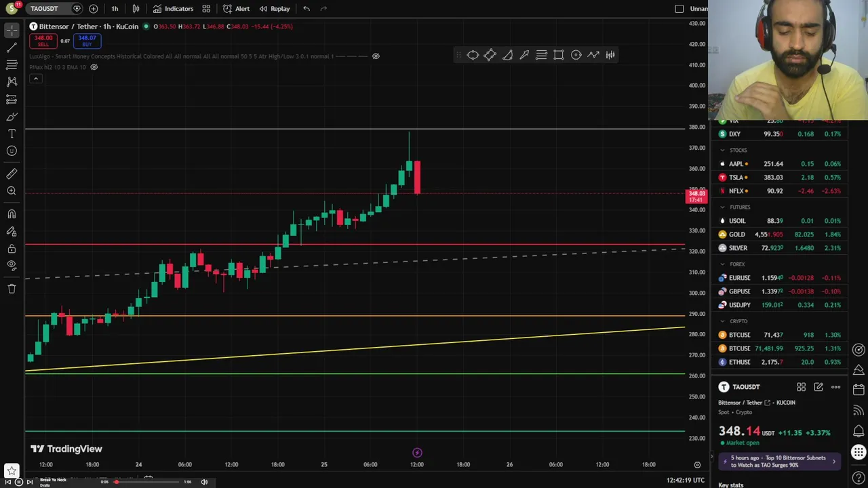
Task: Select the rectangle tool in floating toolbar
Action: tap(559, 55)
